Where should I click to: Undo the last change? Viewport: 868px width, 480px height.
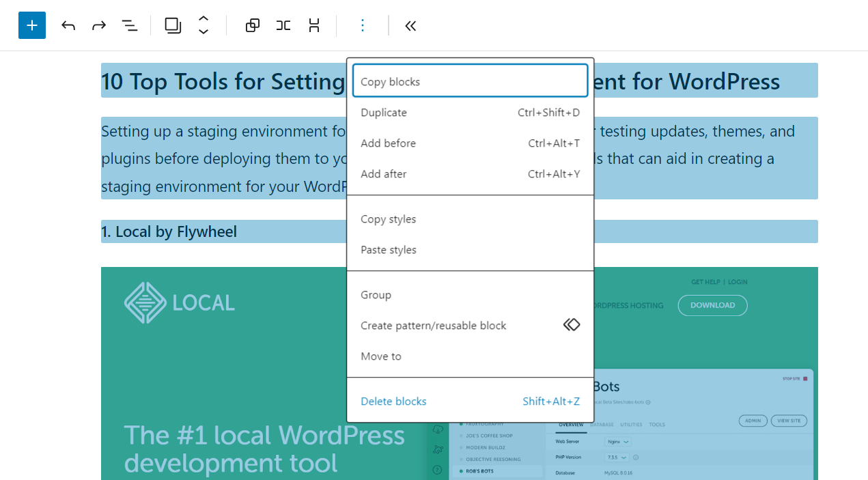pos(68,26)
